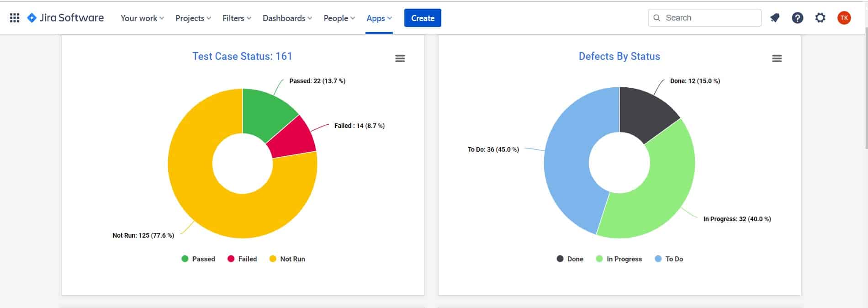Open Test Case Status chart hamburger menu
The width and height of the screenshot is (868, 308).
click(400, 58)
